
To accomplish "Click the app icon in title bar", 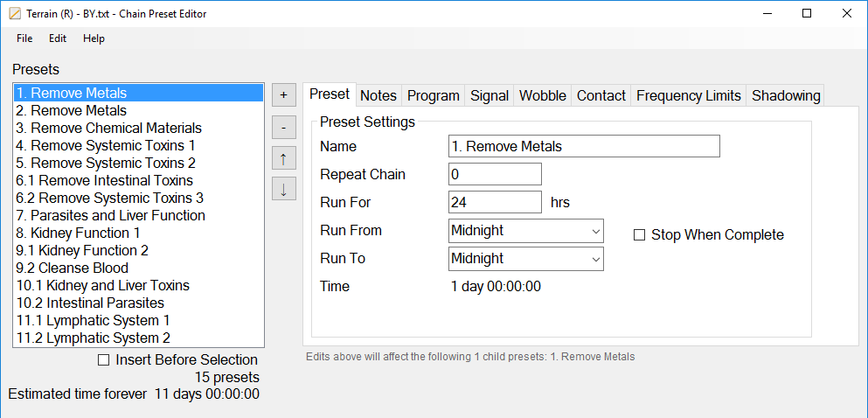I will pyautogui.click(x=14, y=14).
